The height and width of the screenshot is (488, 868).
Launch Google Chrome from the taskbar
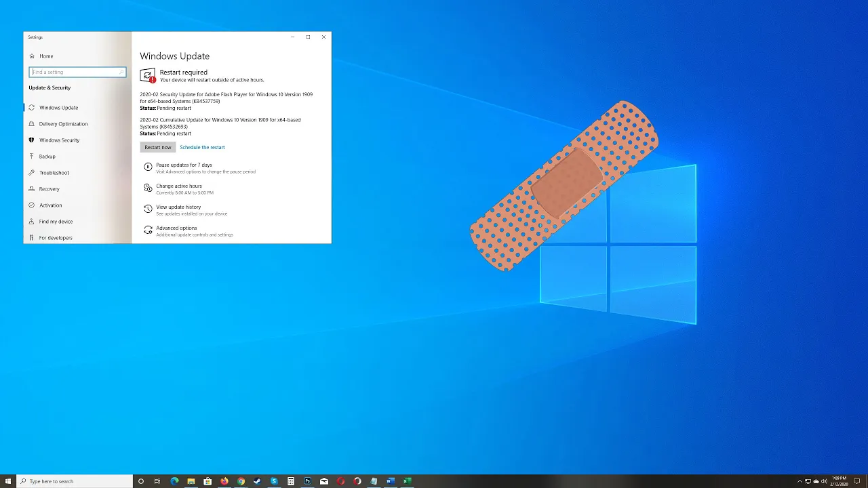pyautogui.click(x=241, y=481)
